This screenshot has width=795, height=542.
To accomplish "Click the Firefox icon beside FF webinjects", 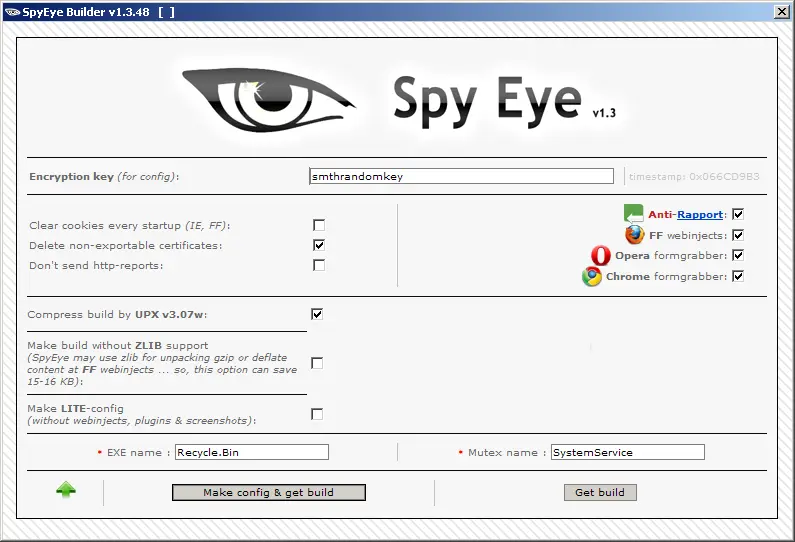I will coord(635,235).
